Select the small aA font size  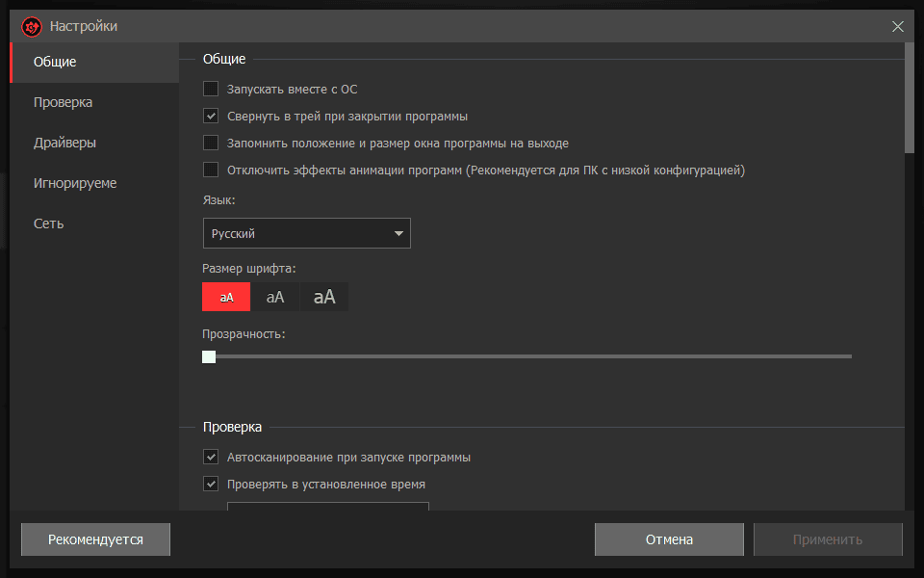[226, 297]
